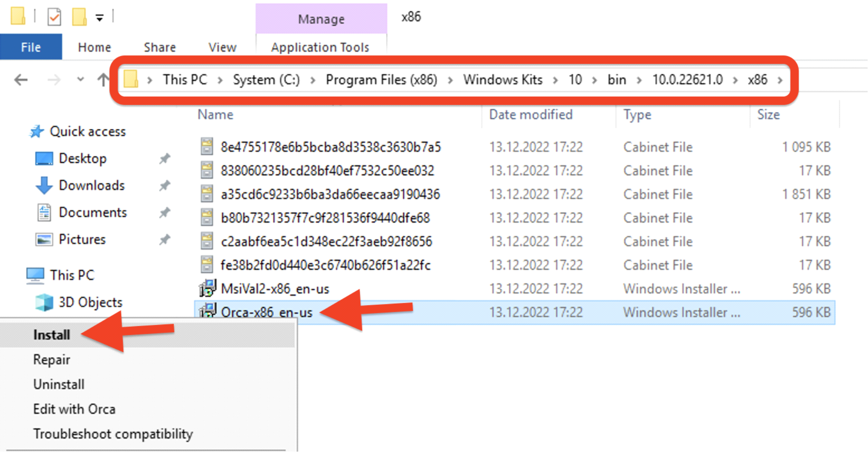Select the Desktop shortcut in sidebar

[82, 159]
